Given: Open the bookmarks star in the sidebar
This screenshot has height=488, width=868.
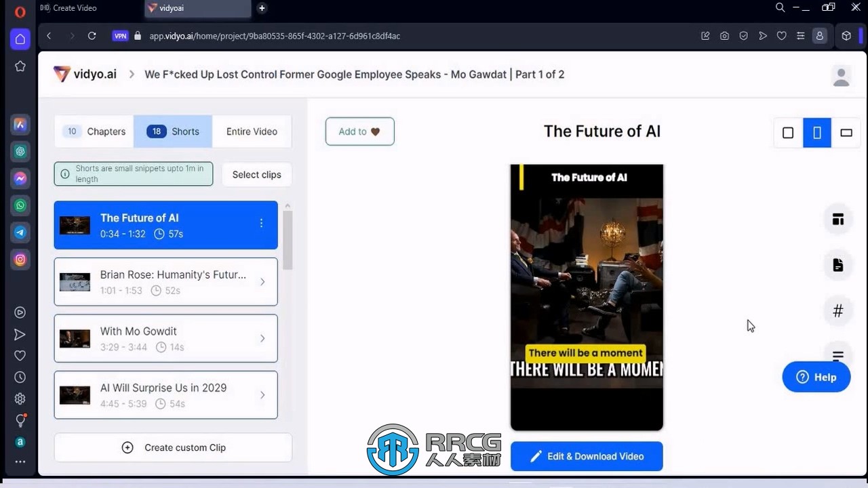Looking at the screenshot, I should [20, 66].
